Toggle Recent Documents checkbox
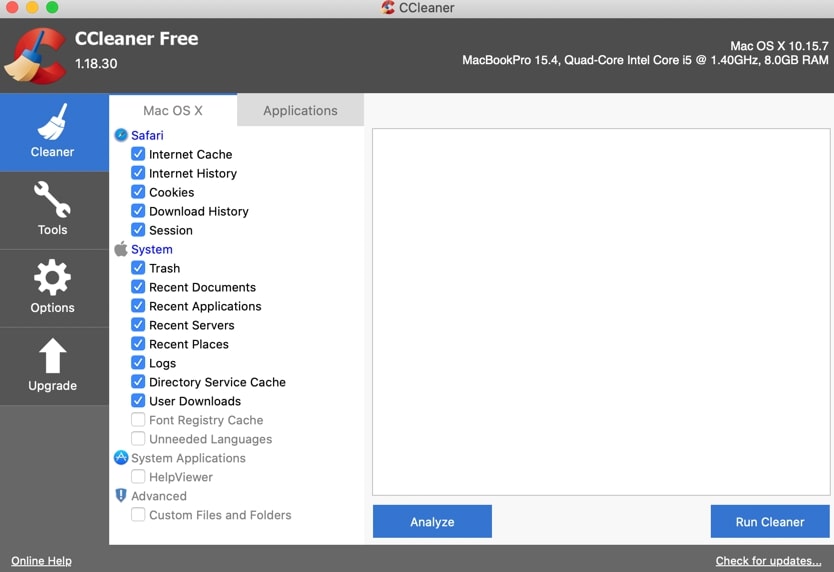 (138, 287)
